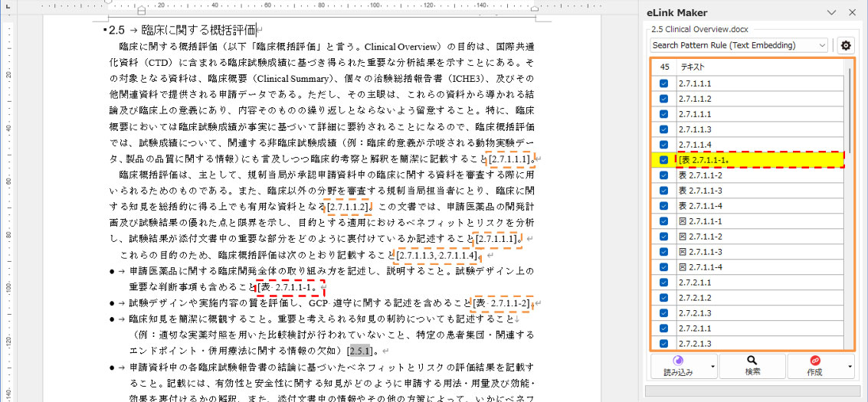
Task: Click the 検索 (search) magnifier button
Action: (752, 365)
